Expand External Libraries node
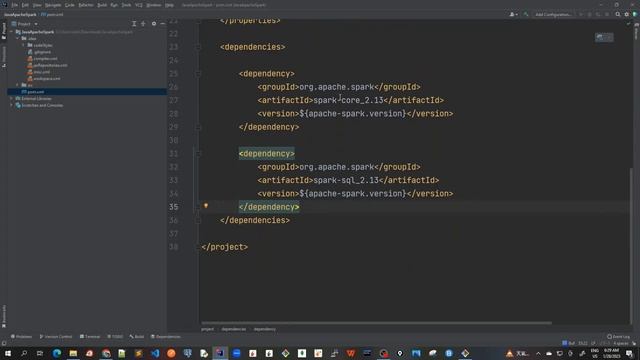 (11, 98)
